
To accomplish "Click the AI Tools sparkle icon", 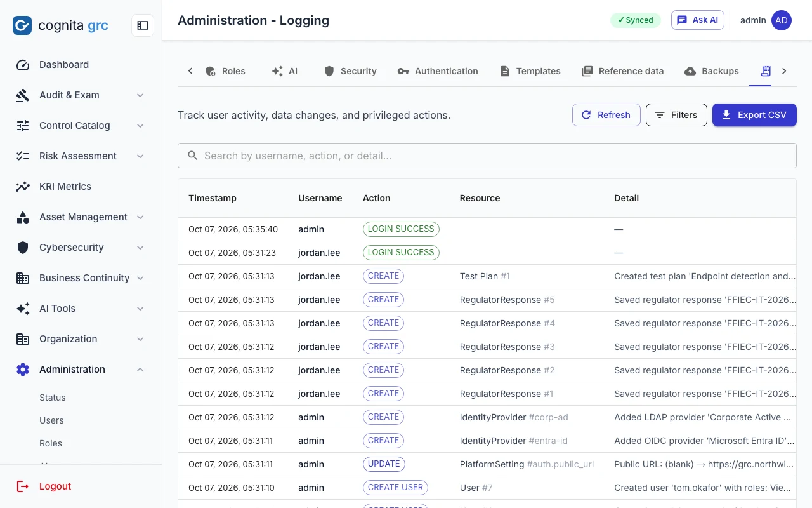I will 23,309.
